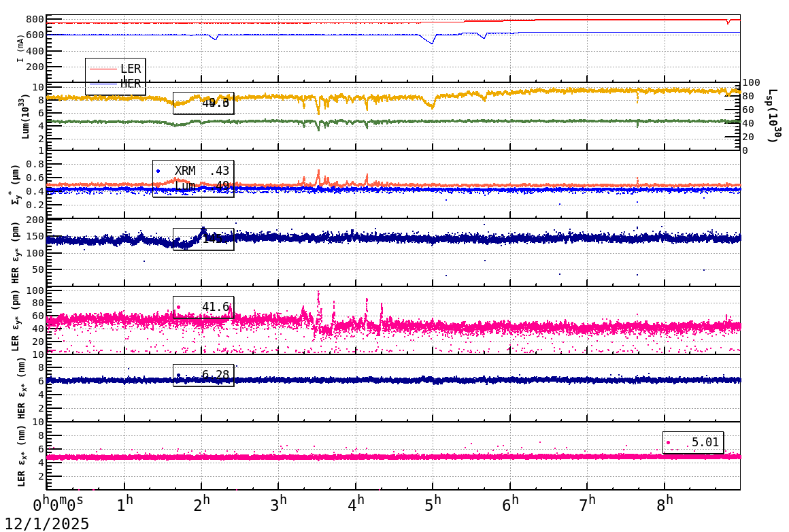The width and height of the screenshot is (789, 532).
Task: Expand the 5.01 legend box on bottom panel
Action: click(x=694, y=442)
